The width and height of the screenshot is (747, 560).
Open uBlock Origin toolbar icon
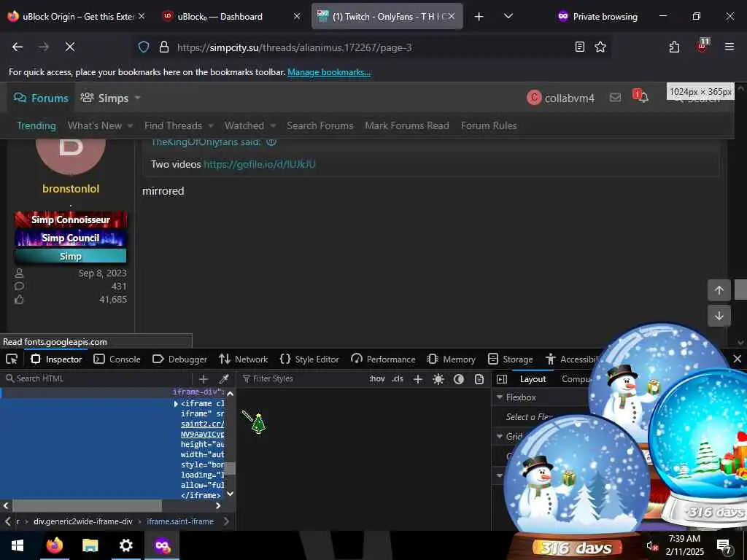[x=703, y=46]
